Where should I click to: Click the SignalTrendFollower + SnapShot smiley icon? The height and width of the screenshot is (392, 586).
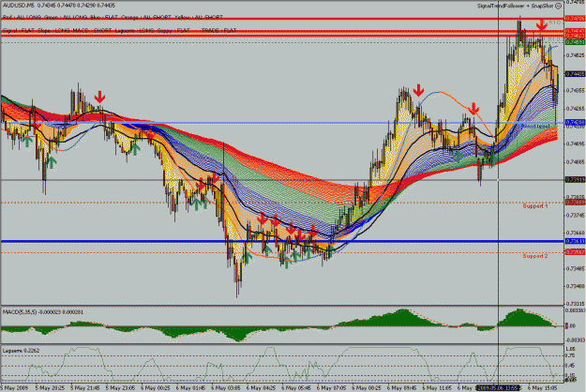pyautogui.click(x=559, y=6)
